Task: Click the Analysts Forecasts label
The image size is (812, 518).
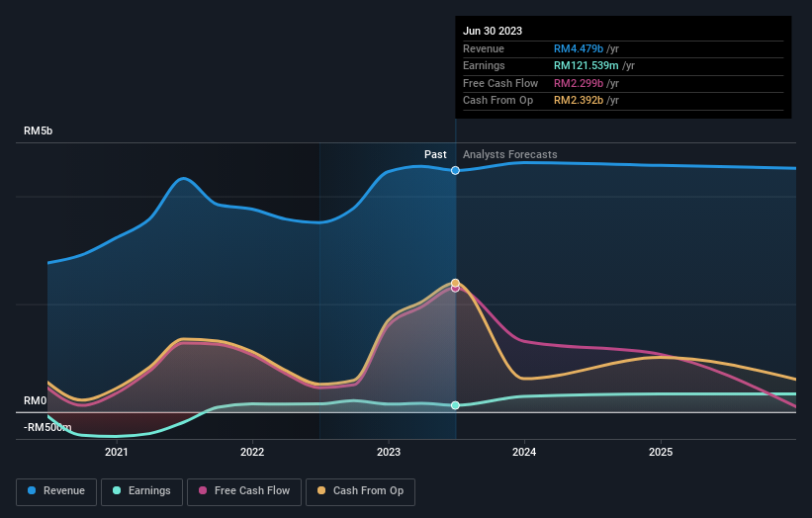Action: click(509, 154)
